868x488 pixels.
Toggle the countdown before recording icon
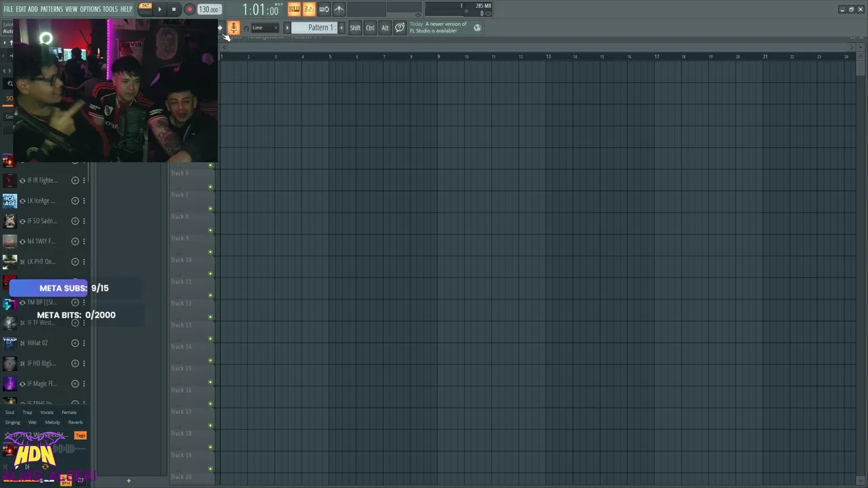[309, 9]
